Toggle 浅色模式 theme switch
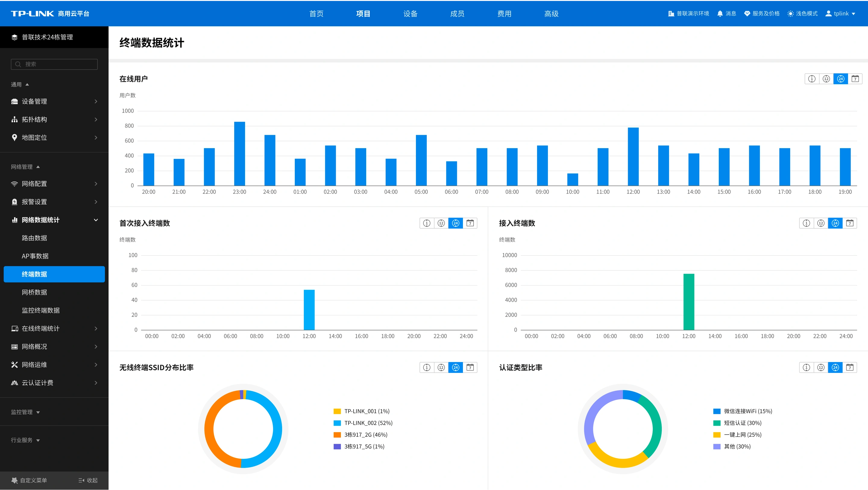 coord(803,14)
